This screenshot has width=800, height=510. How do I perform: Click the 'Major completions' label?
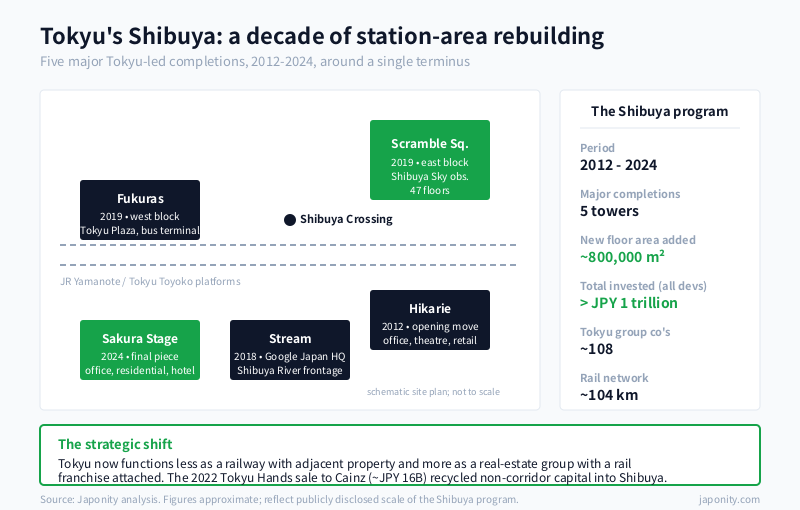click(630, 194)
